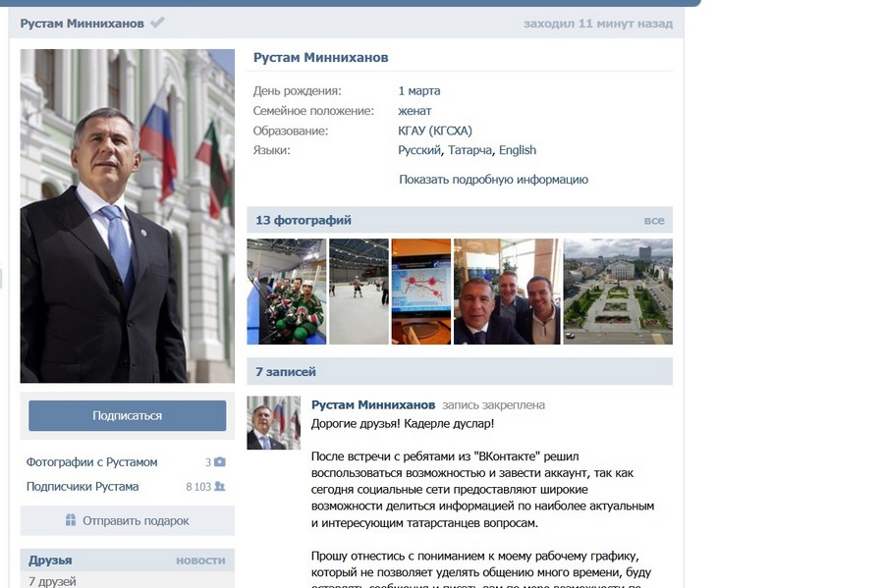Click the gift icon in Отправить подарок button
Screen dimensions: 884x588
pyautogui.click(x=70, y=519)
